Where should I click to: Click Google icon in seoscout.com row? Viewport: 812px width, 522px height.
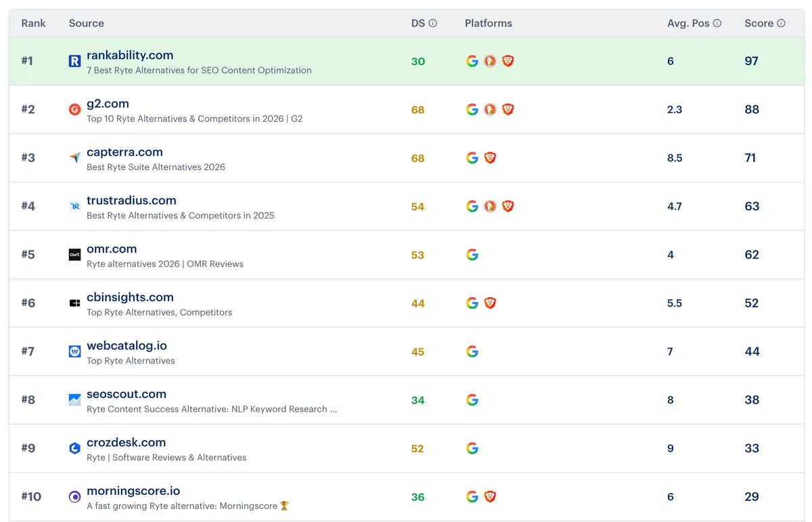coord(472,399)
